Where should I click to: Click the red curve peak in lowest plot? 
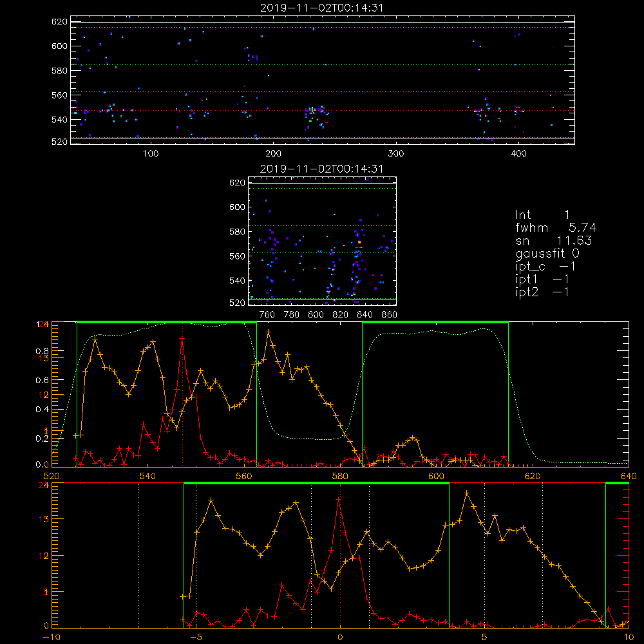tap(339, 500)
